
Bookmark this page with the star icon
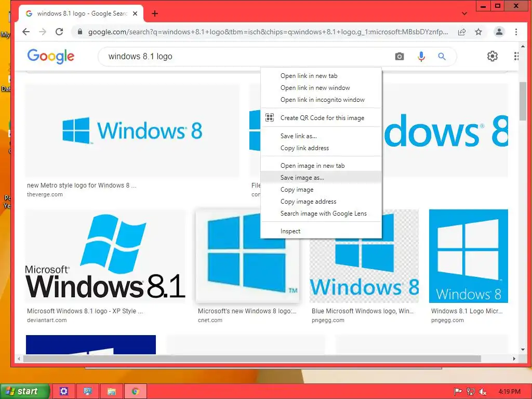coord(478,32)
